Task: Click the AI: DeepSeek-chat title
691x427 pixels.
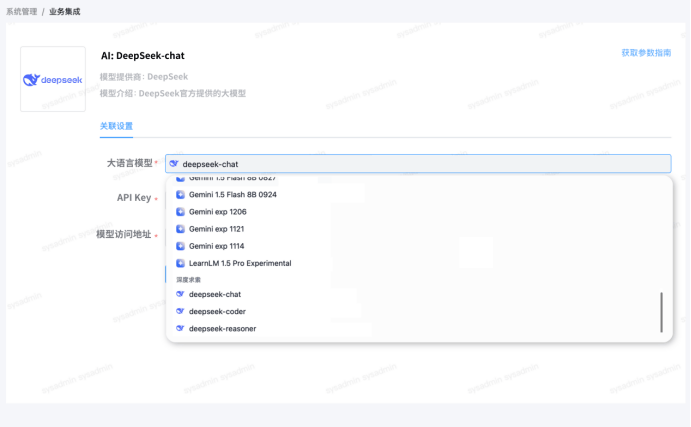Action: [143, 56]
